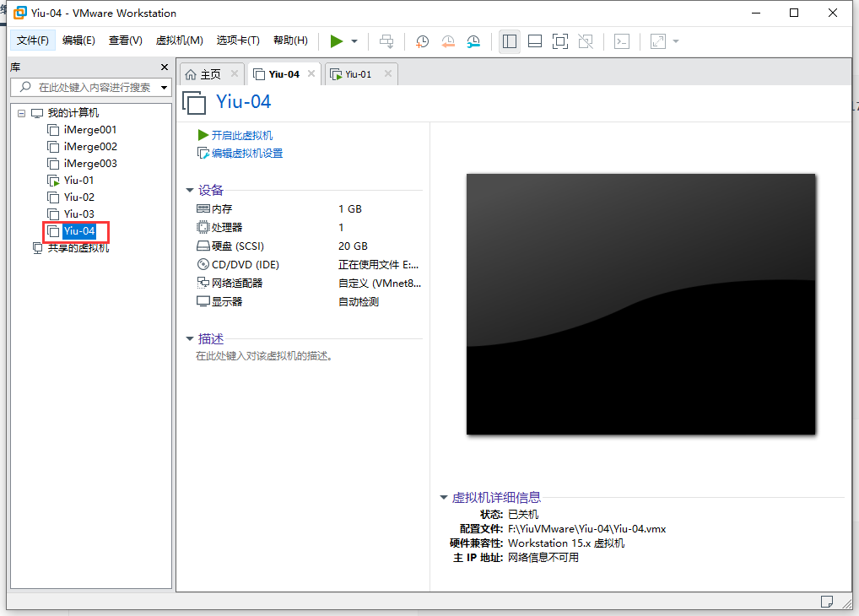The height and width of the screenshot is (616, 859).
Task: Click the 网络适配器 device row
Action: (x=309, y=284)
